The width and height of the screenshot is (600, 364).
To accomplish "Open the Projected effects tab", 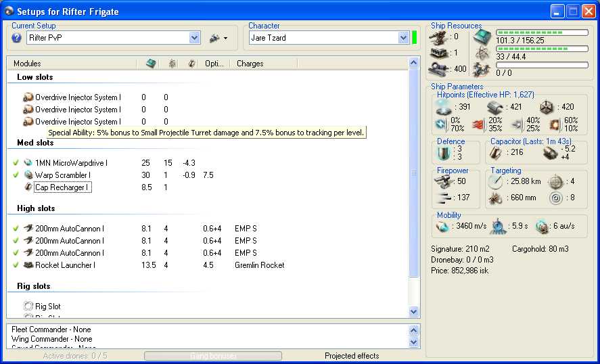I will point(352,356).
